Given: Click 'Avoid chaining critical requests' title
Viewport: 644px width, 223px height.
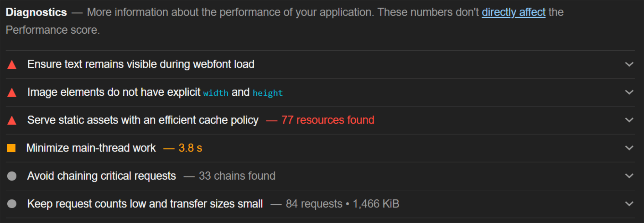Looking at the screenshot, I should (x=102, y=176).
